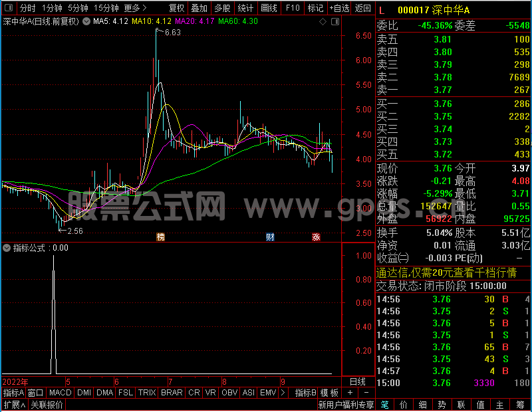Click the 15:00 trade tick row
Viewport: 532px width, 412px height.
(454, 383)
